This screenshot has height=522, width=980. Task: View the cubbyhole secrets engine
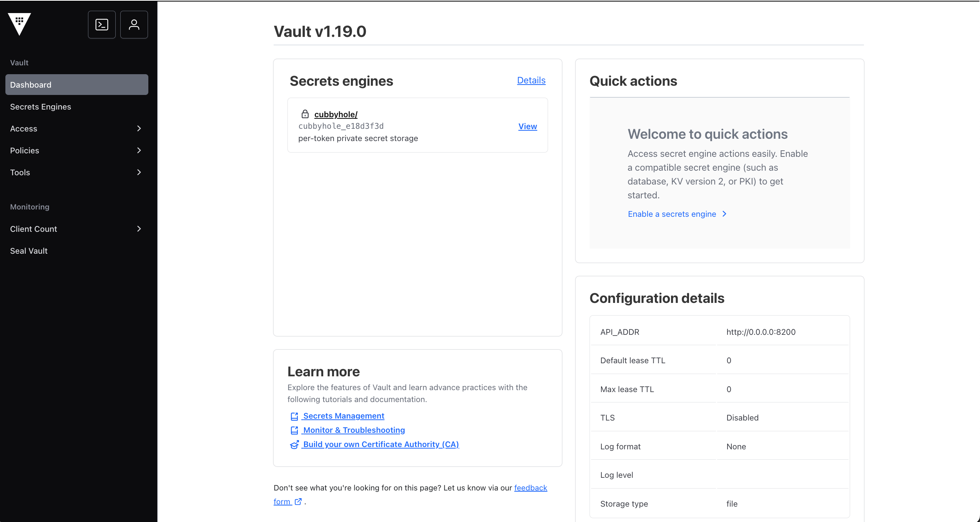527,126
